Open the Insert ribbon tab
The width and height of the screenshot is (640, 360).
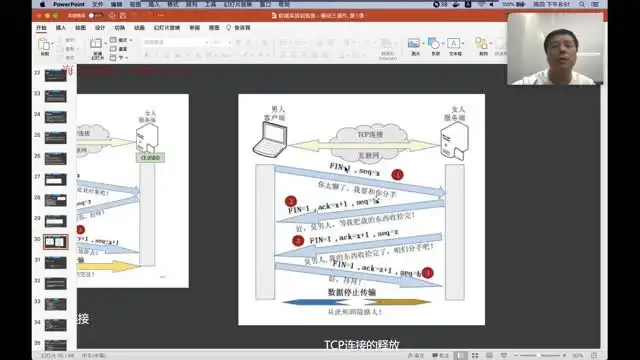pyautogui.click(x=61, y=28)
